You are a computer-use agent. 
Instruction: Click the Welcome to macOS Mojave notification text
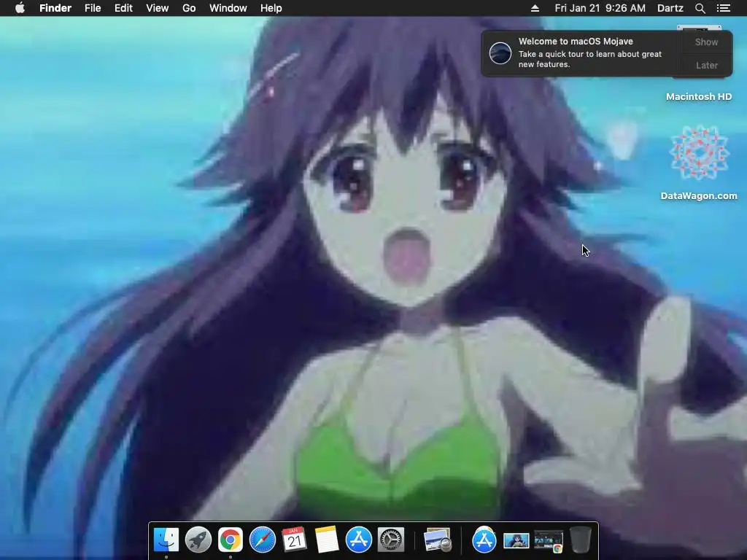click(576, 42)
